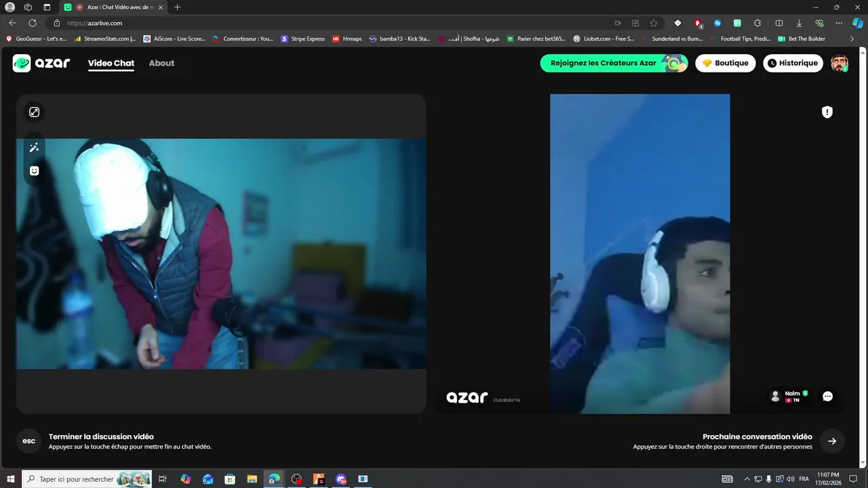Open GeoGuessr bookmark
This screenshot has width=868, height=488.
37,39
